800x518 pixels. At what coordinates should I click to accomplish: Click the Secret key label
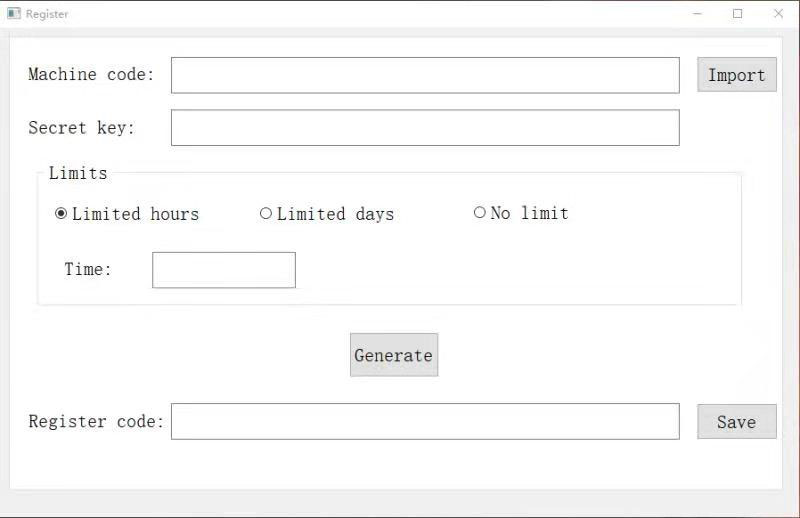82,128
